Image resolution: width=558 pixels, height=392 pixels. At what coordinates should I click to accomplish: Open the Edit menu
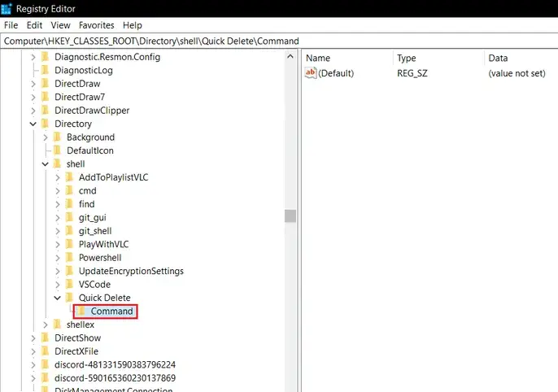pyautogui.click(x=34, y=25)
